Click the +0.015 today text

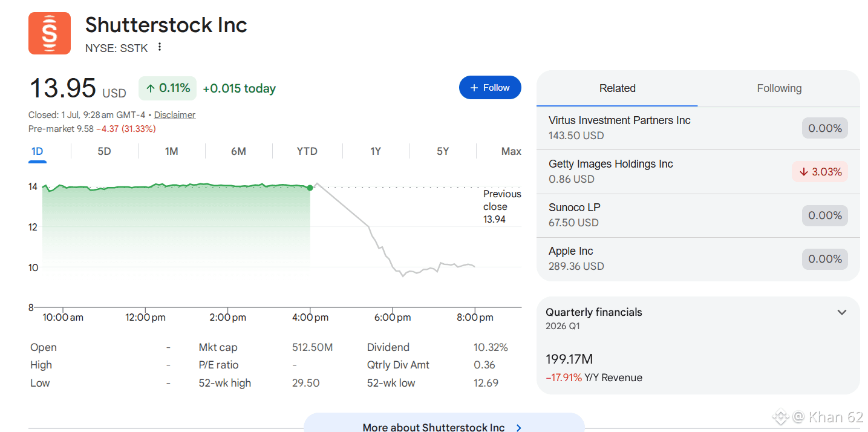tap(239, 88)
